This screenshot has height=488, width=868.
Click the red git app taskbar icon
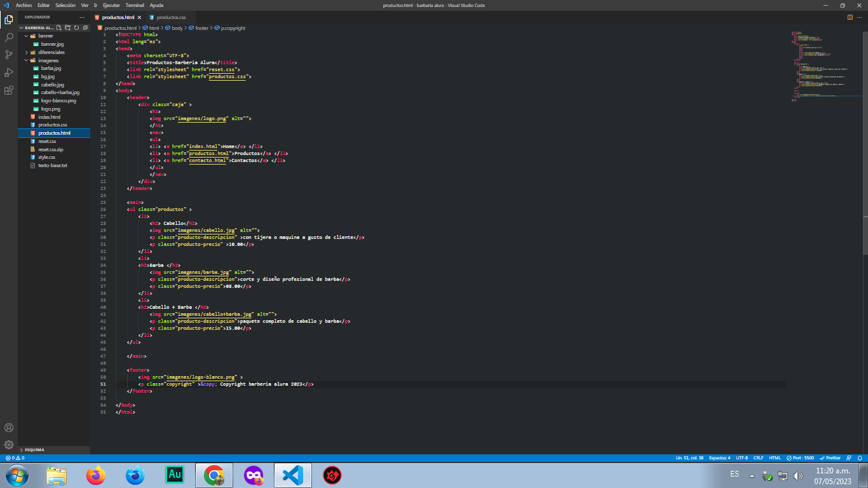click(332, 475)
